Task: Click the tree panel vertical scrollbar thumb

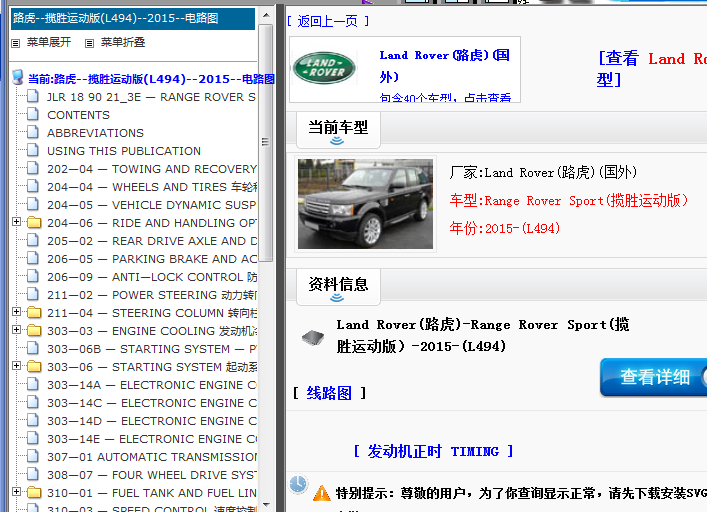Action: click(x=266, y=142)
